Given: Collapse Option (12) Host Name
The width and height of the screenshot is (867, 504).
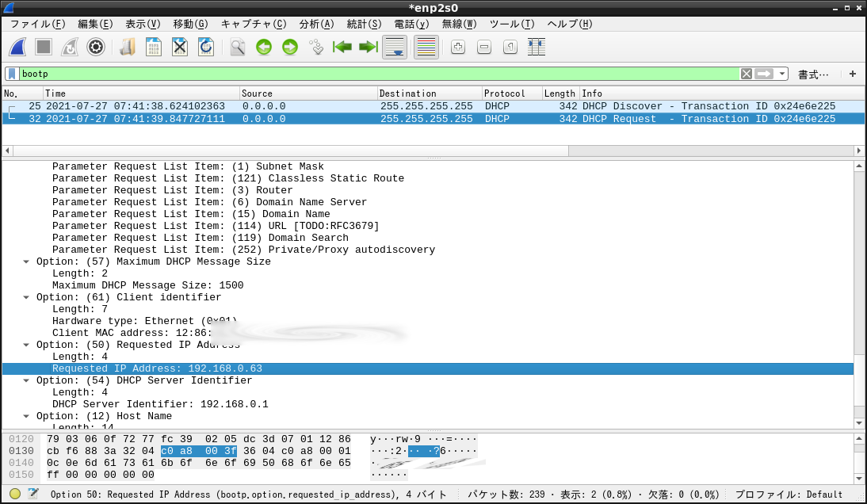Looking at the screenshot, I should (26, 416).
